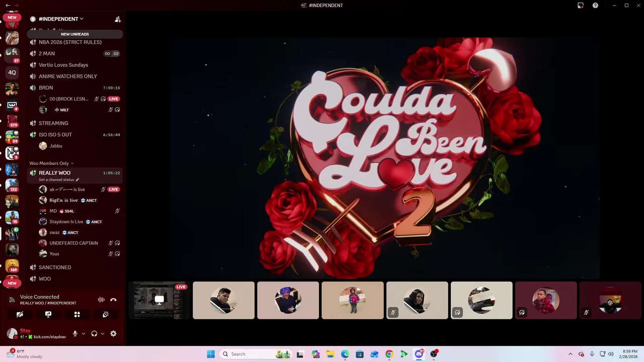Click top NEW mentions pill in server list
Screen dimensions: 644x362
(x=12, y=18)
